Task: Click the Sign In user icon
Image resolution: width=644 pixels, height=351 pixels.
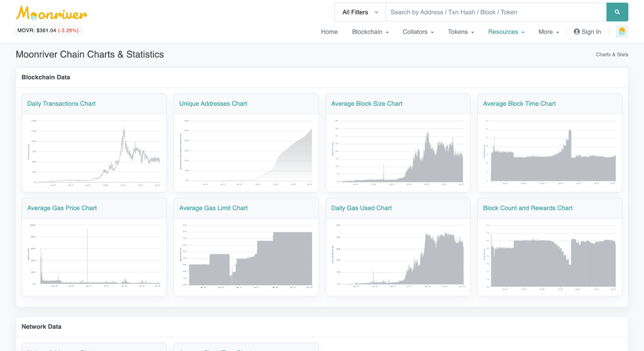Action: 576,32
